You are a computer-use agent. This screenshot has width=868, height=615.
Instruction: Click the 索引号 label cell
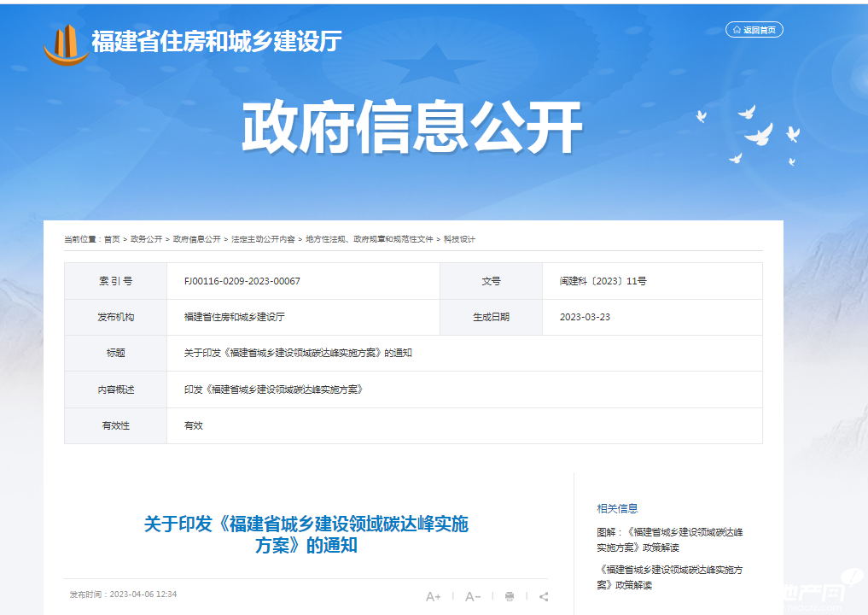116,281
